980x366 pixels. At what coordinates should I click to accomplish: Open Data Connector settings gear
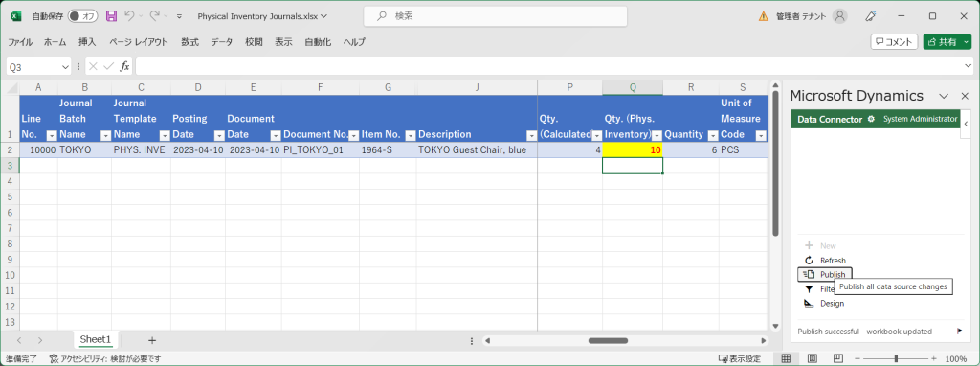pyautogui.click(x=871, y=119)
